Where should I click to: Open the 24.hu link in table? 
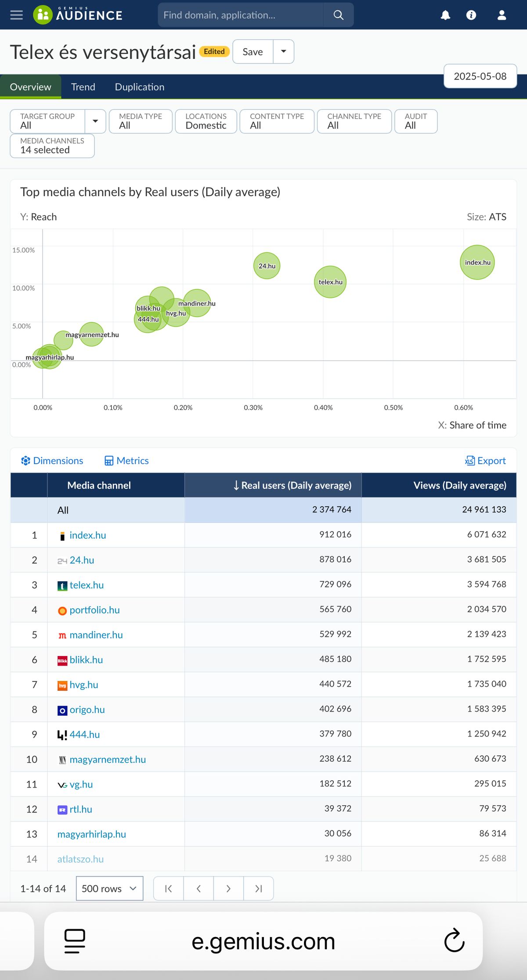(82, 560)
